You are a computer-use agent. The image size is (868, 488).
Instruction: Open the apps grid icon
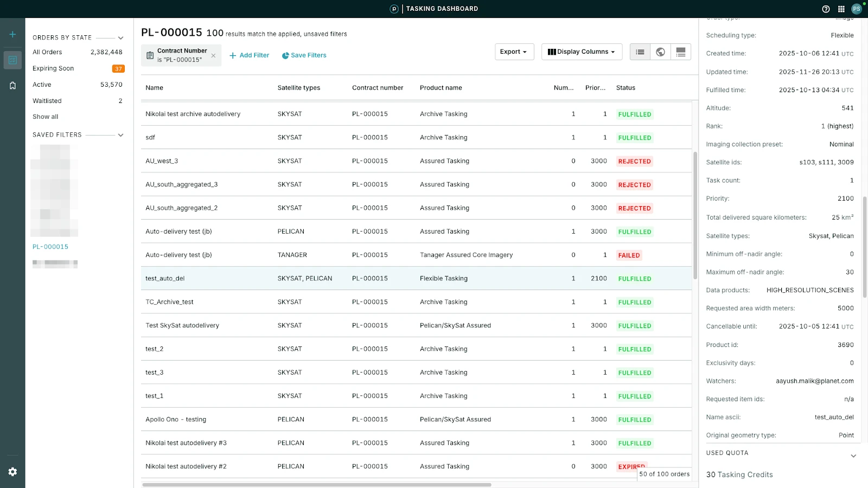coord(841,9)
